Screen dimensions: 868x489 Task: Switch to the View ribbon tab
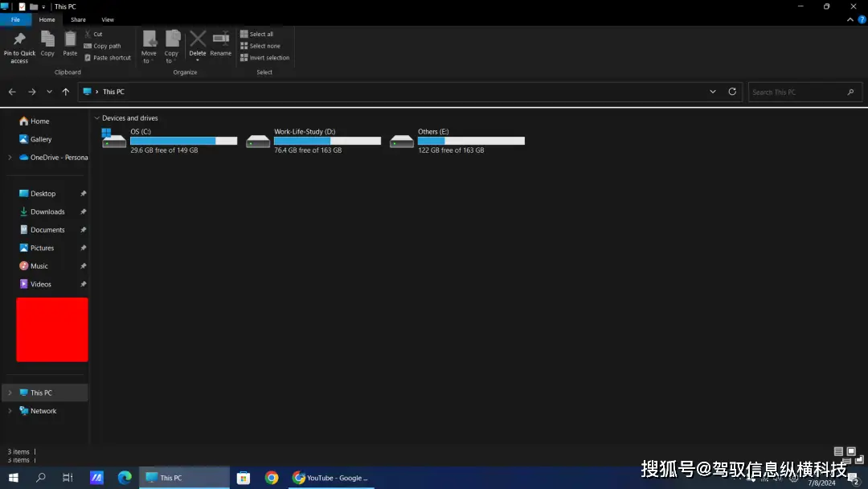[108, 19]
